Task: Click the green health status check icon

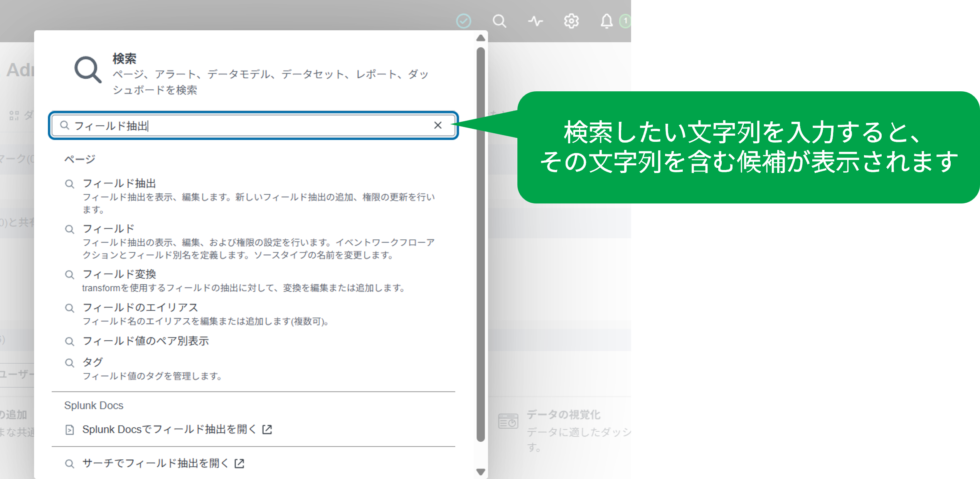Action: coord(463,21)
